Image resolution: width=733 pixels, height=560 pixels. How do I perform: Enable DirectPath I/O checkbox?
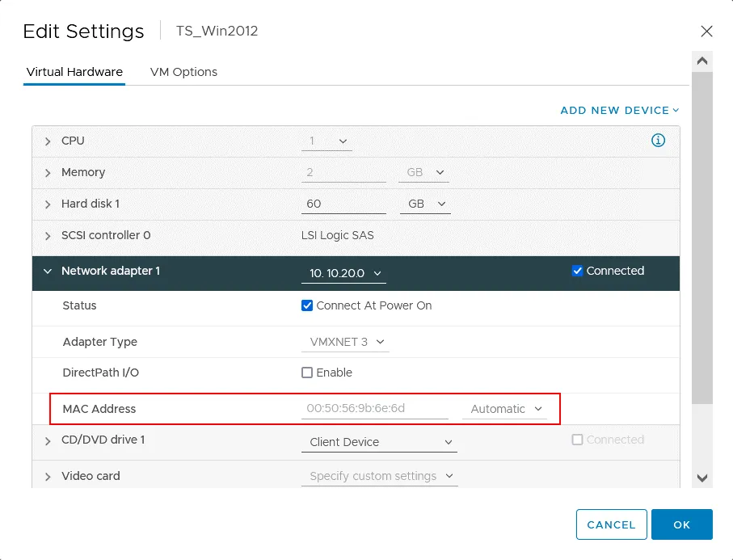tap(307, 373)
